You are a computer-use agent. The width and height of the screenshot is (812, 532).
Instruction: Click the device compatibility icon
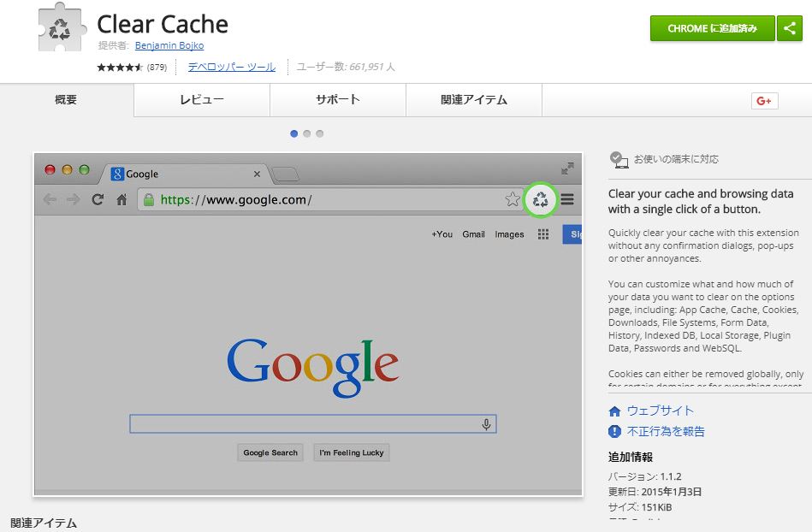619,159
